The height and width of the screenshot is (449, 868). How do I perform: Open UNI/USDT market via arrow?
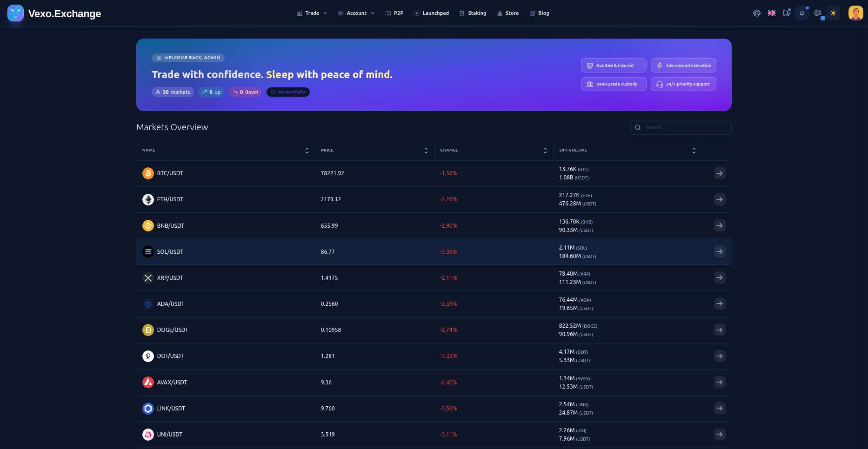[720, 434]
